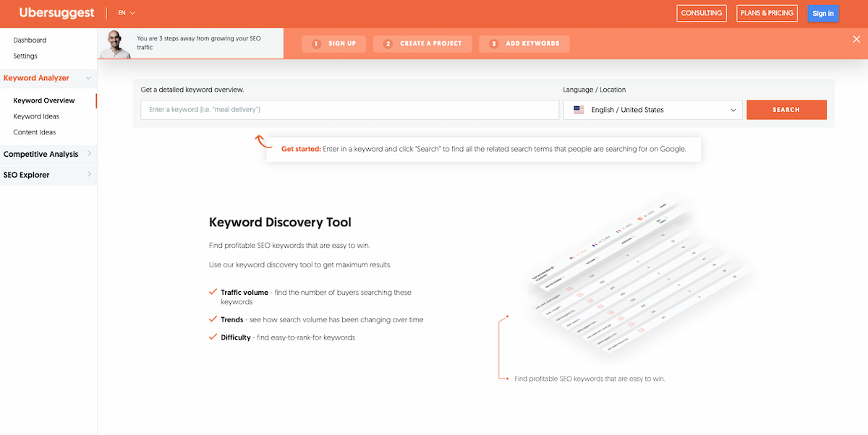868x435 pixels.
Task: Switch to Keyword Ideas
Action: coord(36,116)
